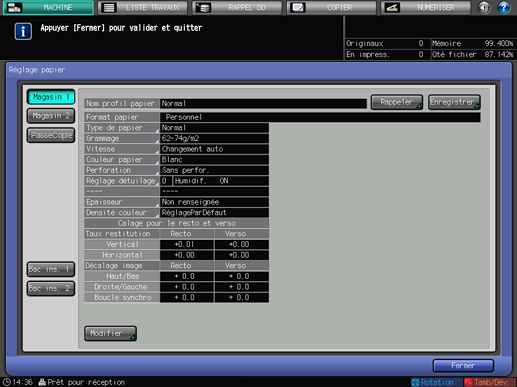Click the Mémoire 99.400% readout
The image size is (517, 387).
[473, 43]
